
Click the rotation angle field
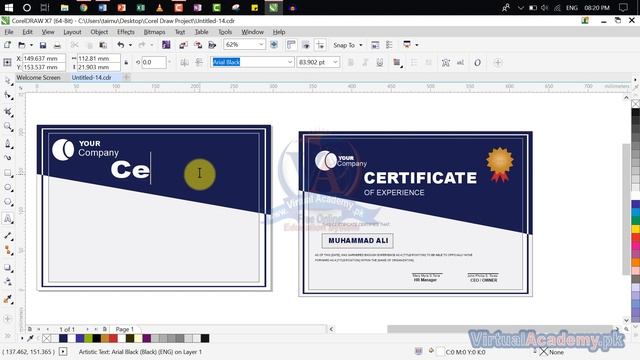coord(153,62)
